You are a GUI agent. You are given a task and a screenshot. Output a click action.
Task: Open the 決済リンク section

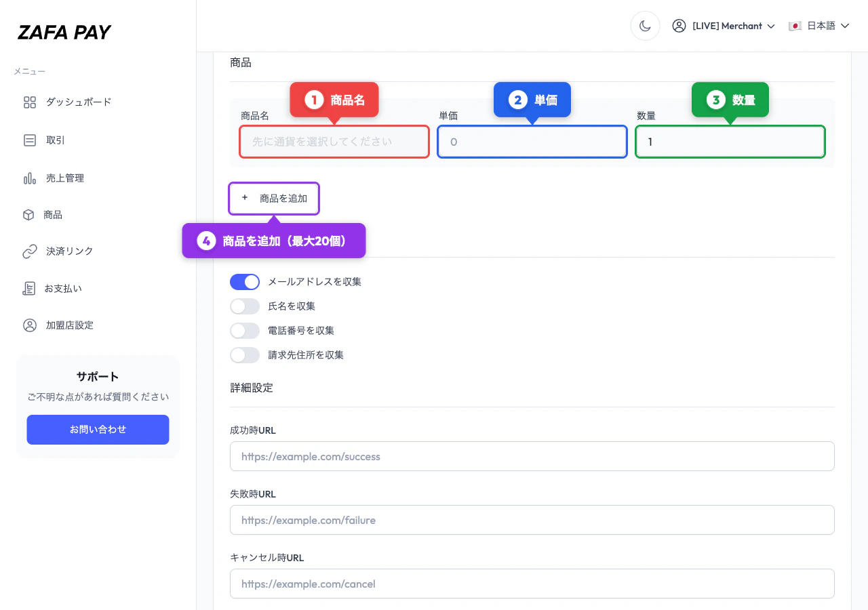point(30,251)
